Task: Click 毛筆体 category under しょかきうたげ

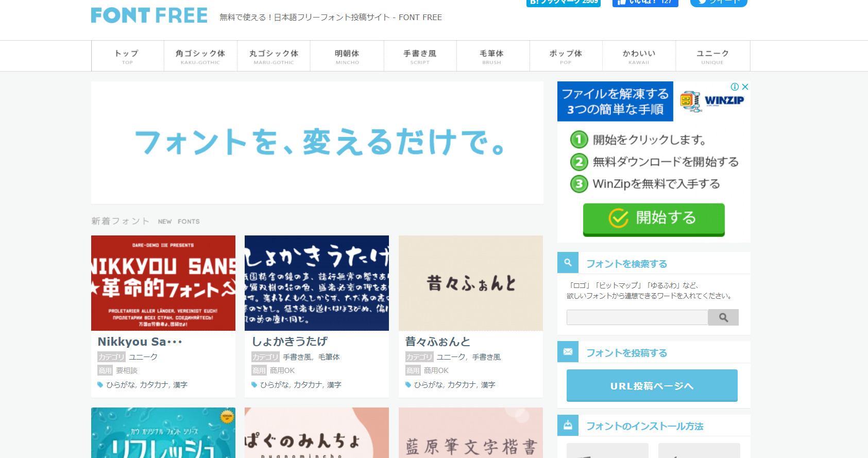Action: (x=329, y=357)
